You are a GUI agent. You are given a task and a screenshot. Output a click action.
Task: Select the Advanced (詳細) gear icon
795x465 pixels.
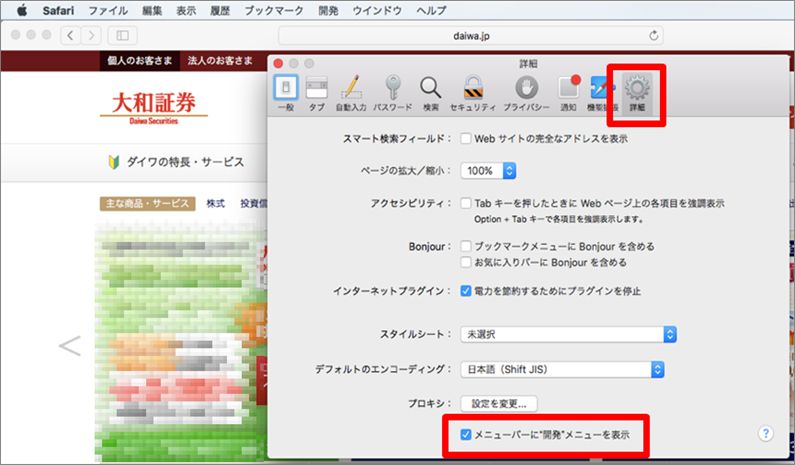[x=637, y=93]
